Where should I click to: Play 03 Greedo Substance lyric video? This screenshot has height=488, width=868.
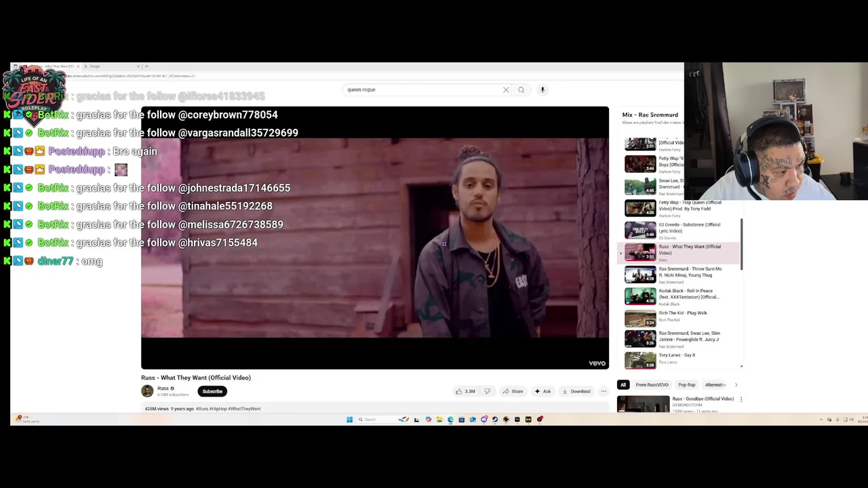point(678,230)
